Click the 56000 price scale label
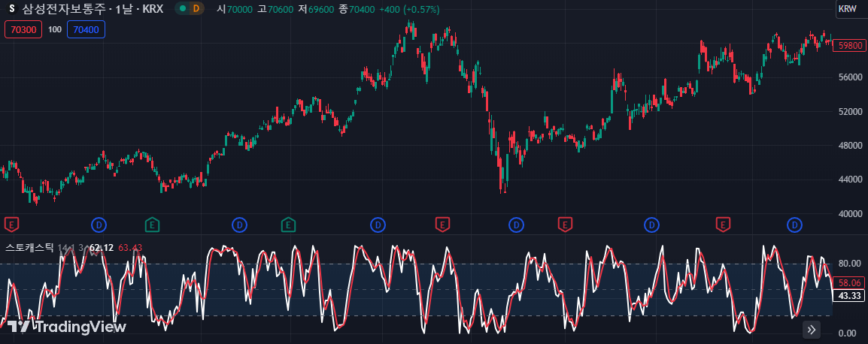The width and height of the screenshot is (868, 344). pyautogui.click(x=850, y=77)
